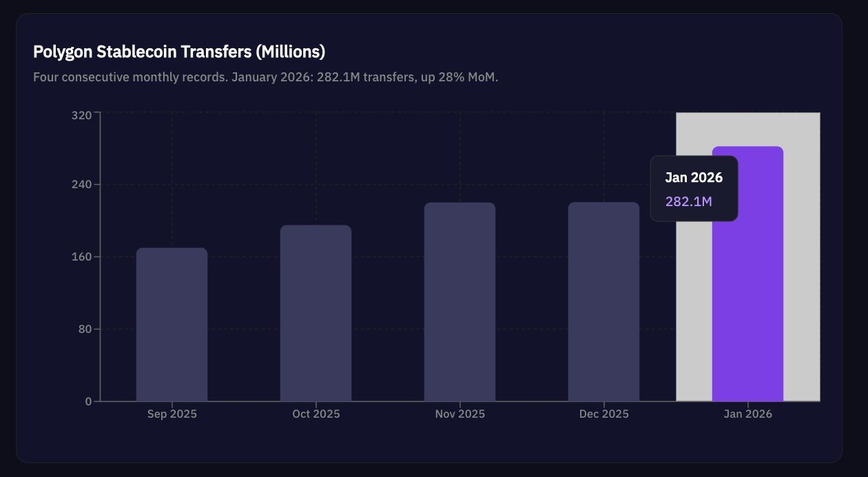Click the Jan 2026 tooltip header
The image size is (868, 477).
(694, 177)
